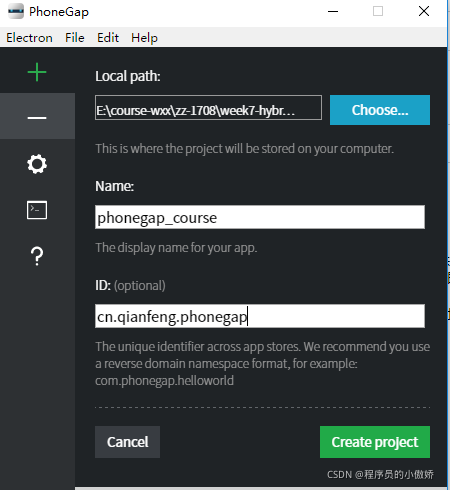
Task: Click the com.phonegap.helloworld example text
Action: tap(164, 381)
